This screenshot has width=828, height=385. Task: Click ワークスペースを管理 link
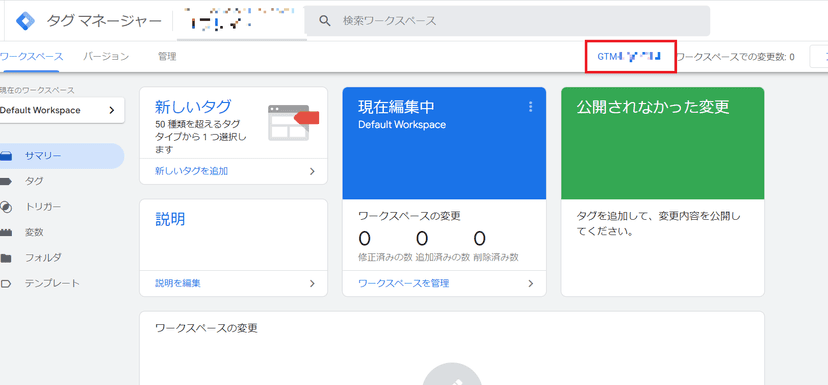[403, 284]
